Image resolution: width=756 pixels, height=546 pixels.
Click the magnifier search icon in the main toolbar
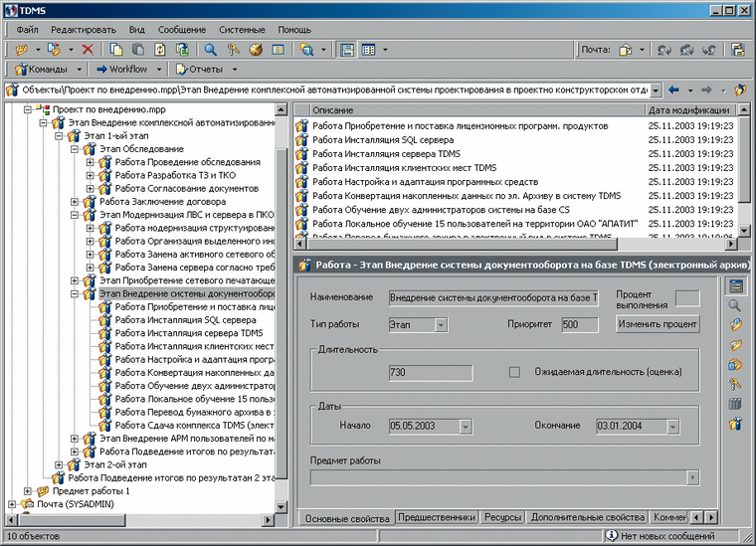(x=211, y=49)
